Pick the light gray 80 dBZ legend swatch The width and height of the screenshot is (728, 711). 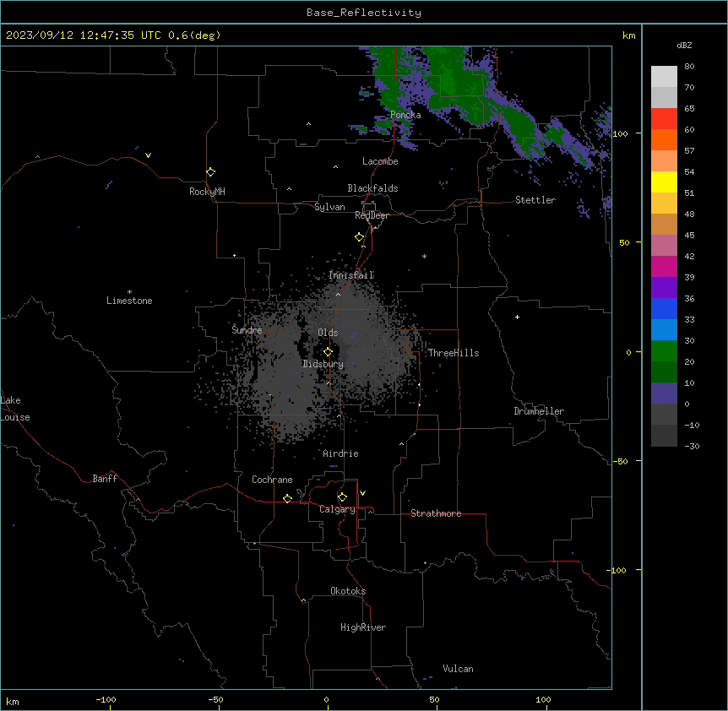(664, 76)
